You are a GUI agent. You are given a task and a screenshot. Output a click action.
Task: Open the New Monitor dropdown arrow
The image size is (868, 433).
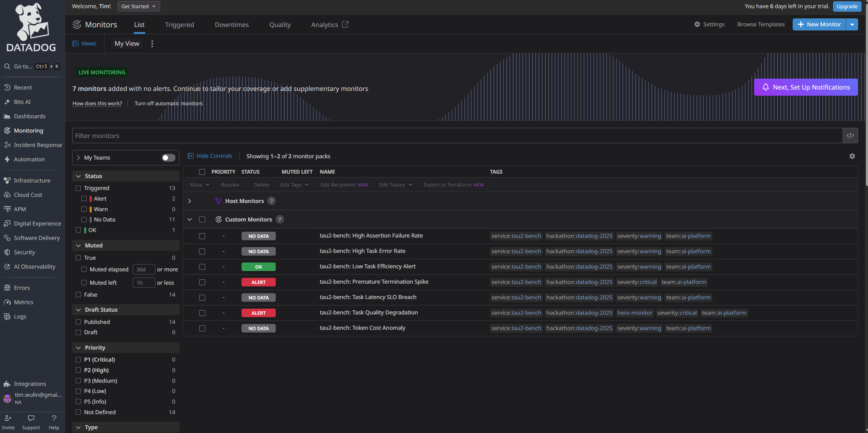pos(852,25)
